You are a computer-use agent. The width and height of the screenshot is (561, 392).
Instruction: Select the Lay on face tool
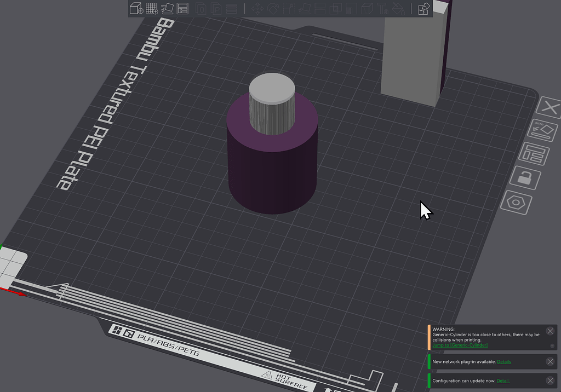tap(304, 8)
